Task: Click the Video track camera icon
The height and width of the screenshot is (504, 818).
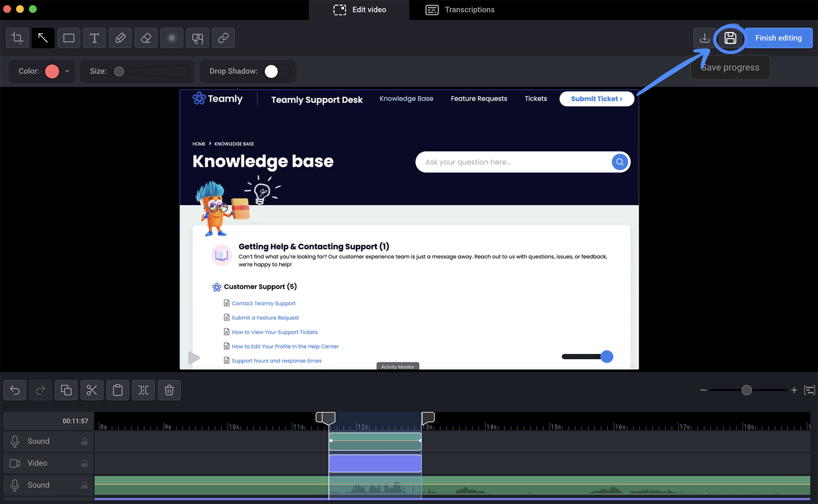Action: click(x=15, y=463)
